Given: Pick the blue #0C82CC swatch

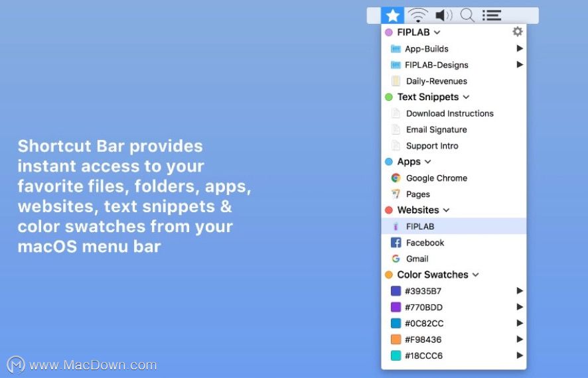Looking at the screenshot, I should pos(396,323).
